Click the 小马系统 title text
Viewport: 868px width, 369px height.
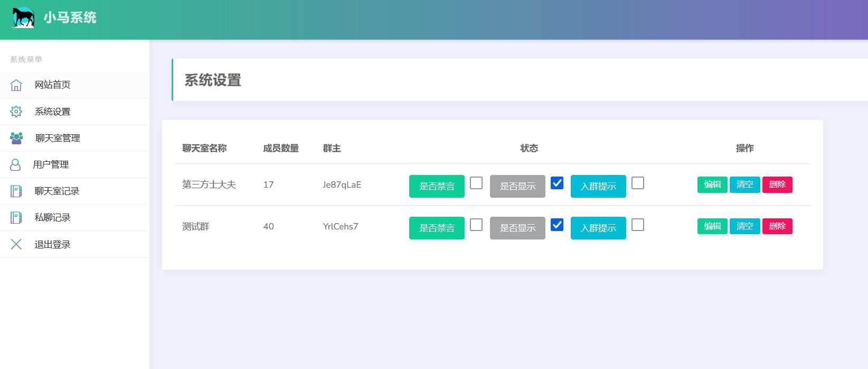[70, 17]
